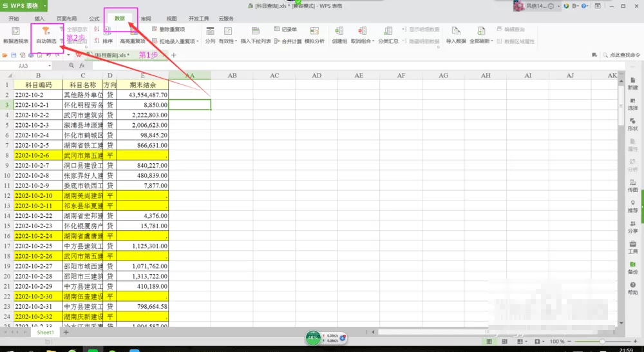Click the 点此查找命令 search box
Viewport: 644px width, 352px height.
coord(621,55)
